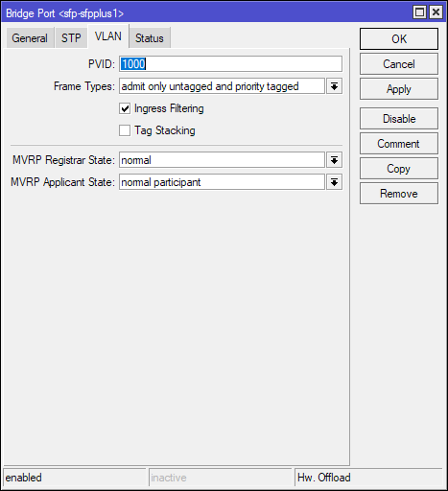448x491 pixels.
Task: Expand the MVRP Registrar State dropdown arrow
Action: pos(334,160)
